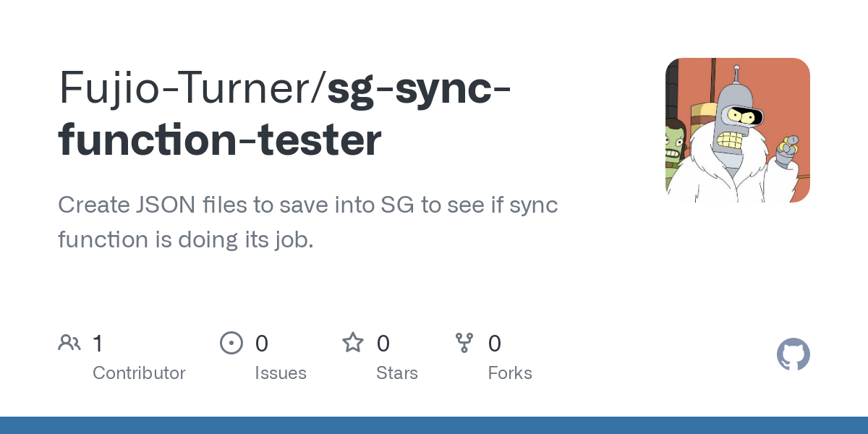Click the contributors people icon
Image resolution: width=868 pixels, height=434 pixels.
(x=69, y=342)
